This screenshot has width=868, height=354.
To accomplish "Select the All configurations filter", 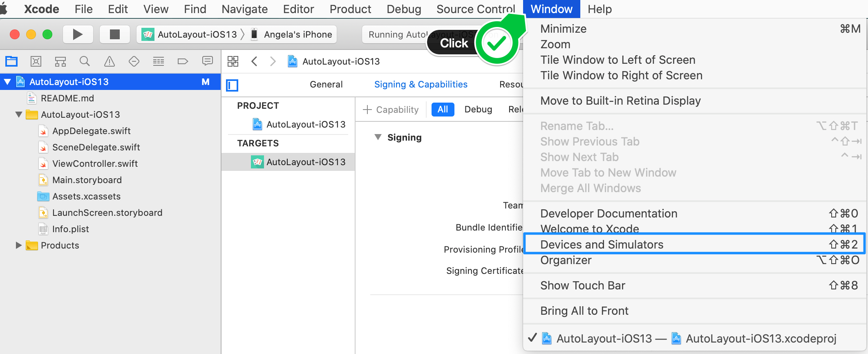I will pos(443,109).
